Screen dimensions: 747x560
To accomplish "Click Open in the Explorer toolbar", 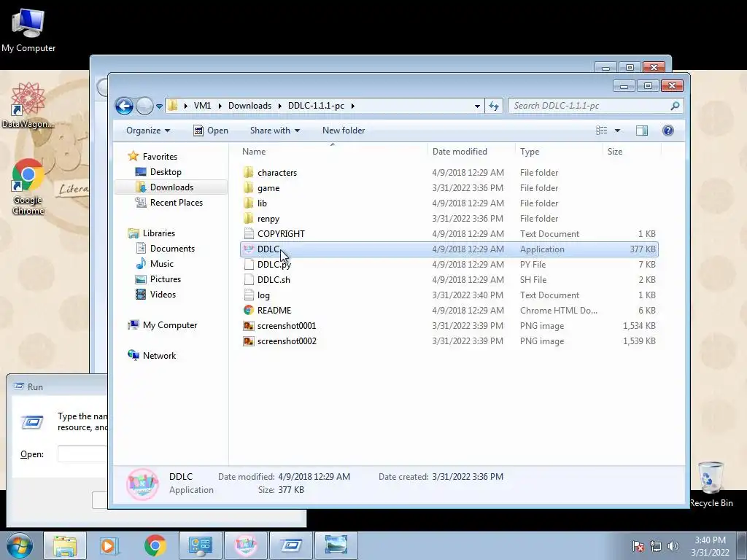I will coord(211,131).
